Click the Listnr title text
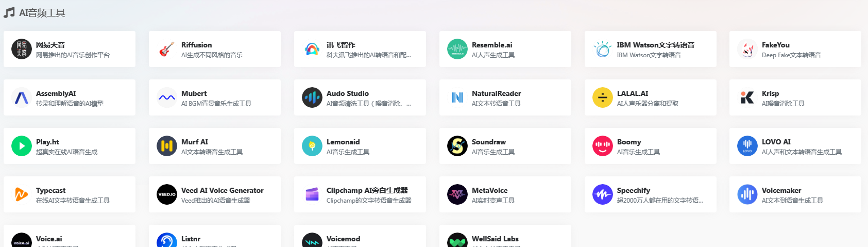Screen dimensions: 868x247 [x=191, y=239]
